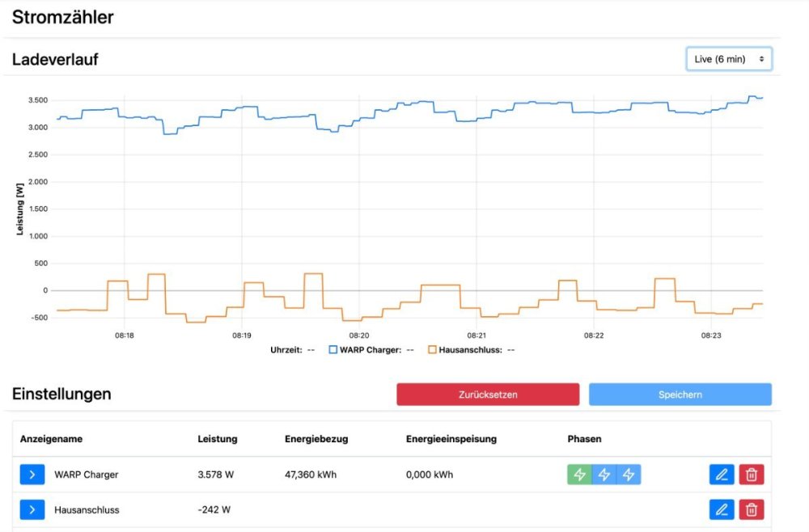Click the Anzeigename column header
Image resolution: width=809 pixels, height=532 pixels.
pos(51,439)
